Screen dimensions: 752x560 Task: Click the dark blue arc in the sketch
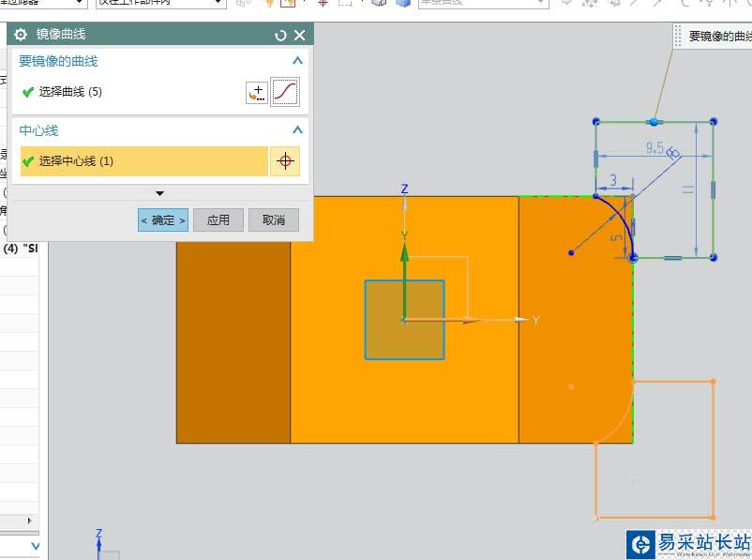(620, 217)
